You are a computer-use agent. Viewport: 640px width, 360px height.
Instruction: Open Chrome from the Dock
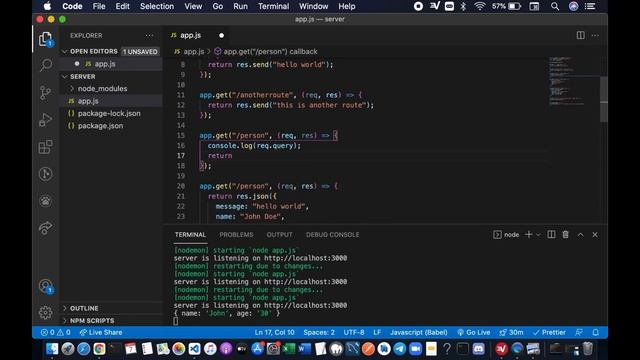point(99,349)
